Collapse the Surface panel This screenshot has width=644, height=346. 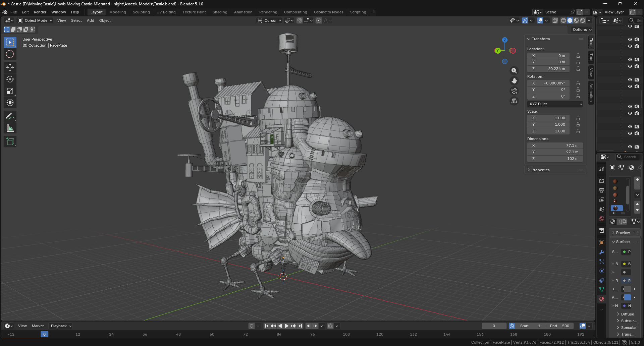point(623,242)
